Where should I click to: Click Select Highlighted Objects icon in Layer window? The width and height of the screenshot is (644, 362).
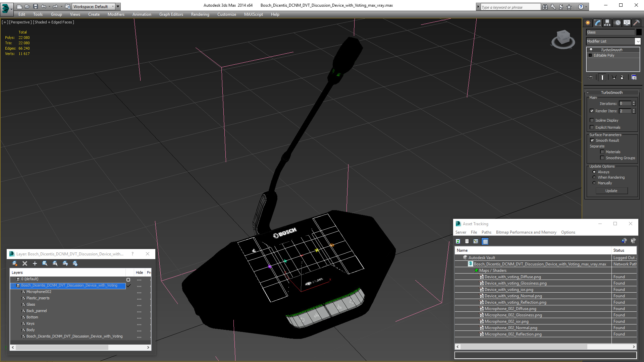[45, 263]
